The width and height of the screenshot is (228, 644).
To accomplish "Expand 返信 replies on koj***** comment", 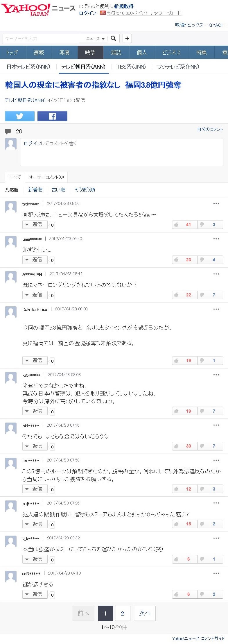I will click(x=35, y=524).
